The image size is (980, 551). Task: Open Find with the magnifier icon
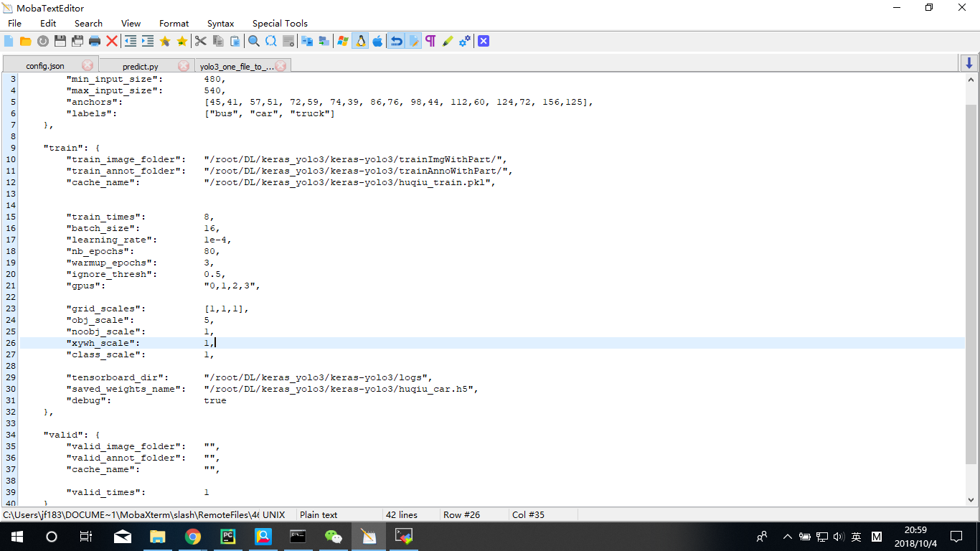click(x=254, y=42)
